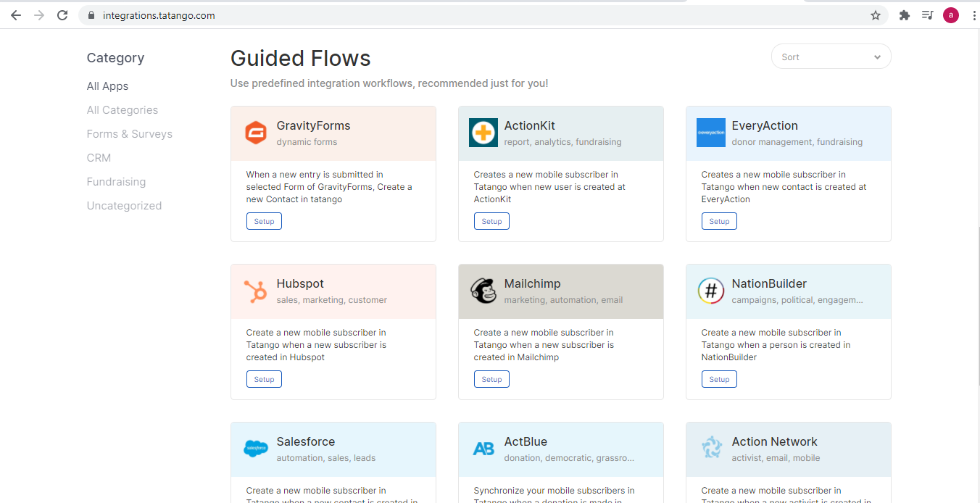Screen dimensions: 980x503
Task: Select All Apps category
Action: (107, 86)
